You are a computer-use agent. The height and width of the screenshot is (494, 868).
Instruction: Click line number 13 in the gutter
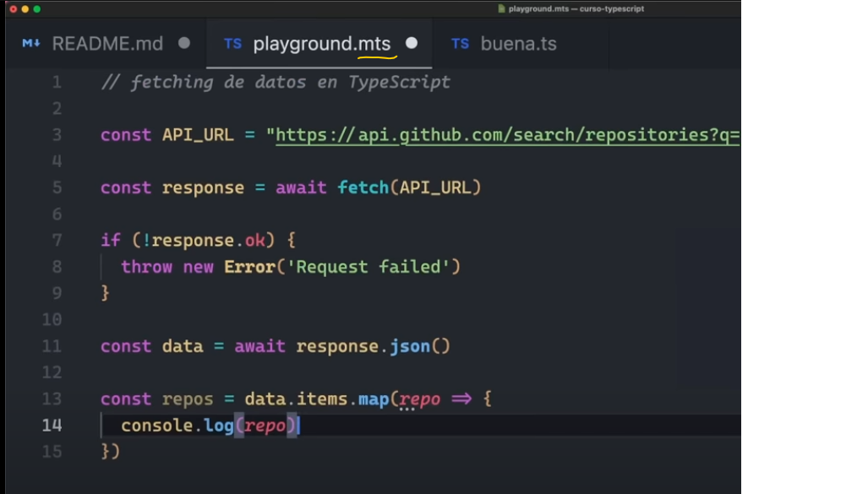[52, 399]
